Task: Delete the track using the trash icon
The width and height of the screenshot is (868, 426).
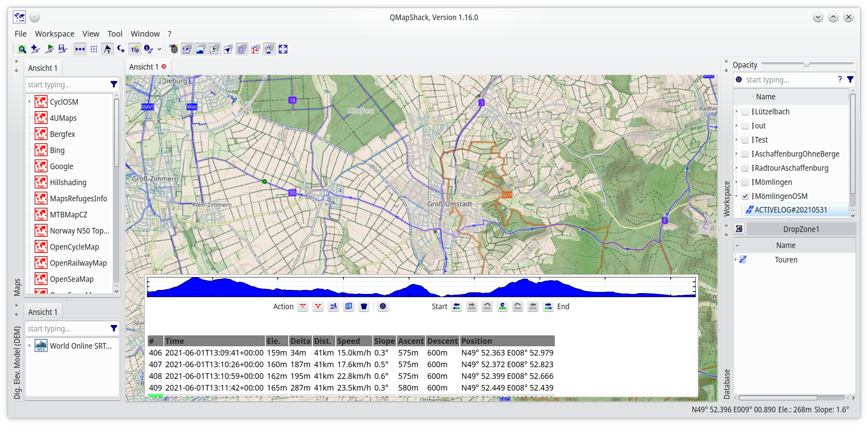Action: pyautogui.click(x=364, y=306)
